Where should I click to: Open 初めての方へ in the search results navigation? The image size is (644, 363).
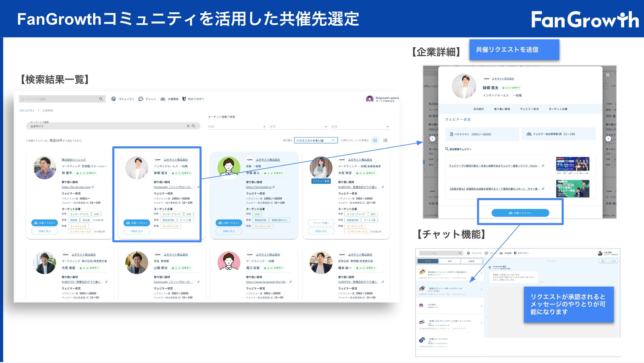(193, 99)
